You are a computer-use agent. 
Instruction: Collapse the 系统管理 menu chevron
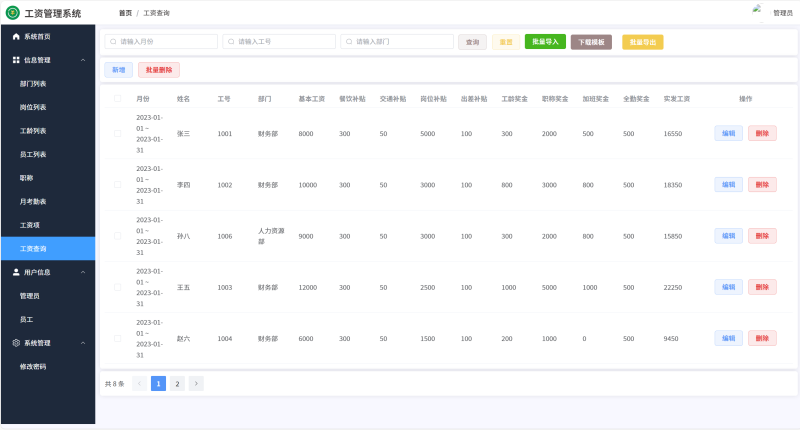83,343
